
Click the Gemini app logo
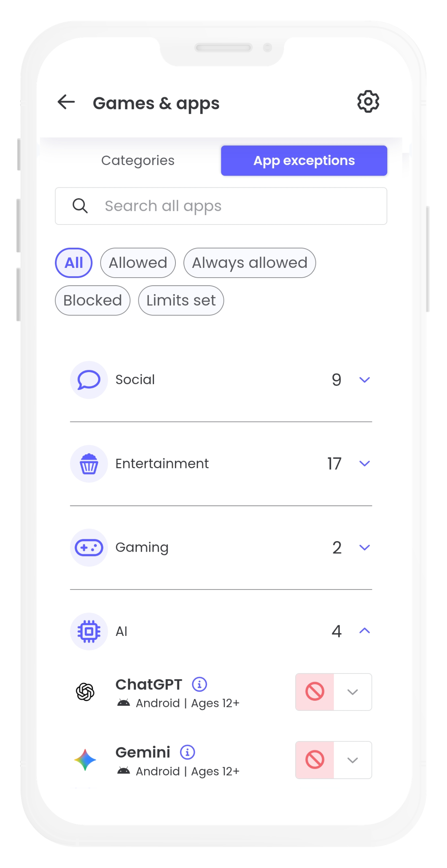click(85, 760)
